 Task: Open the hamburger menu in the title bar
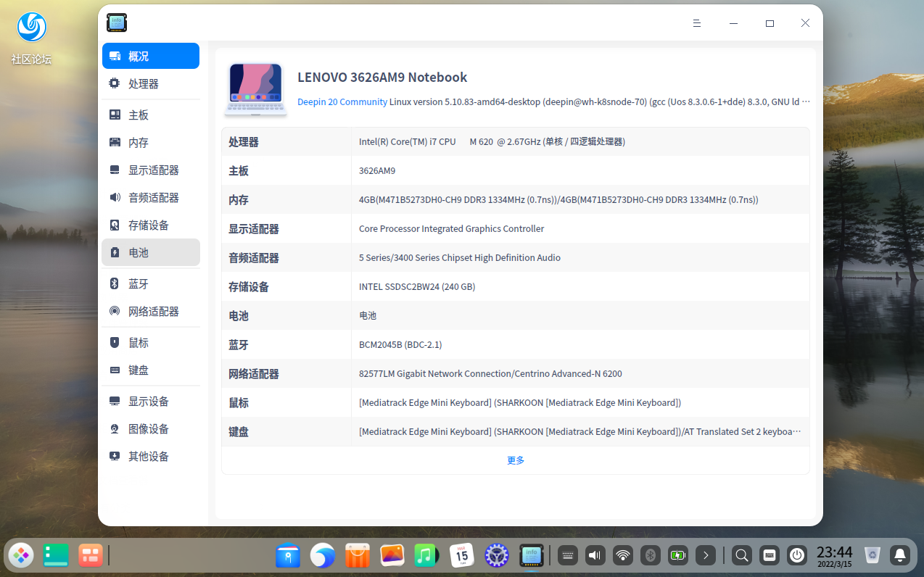(697, 22)
